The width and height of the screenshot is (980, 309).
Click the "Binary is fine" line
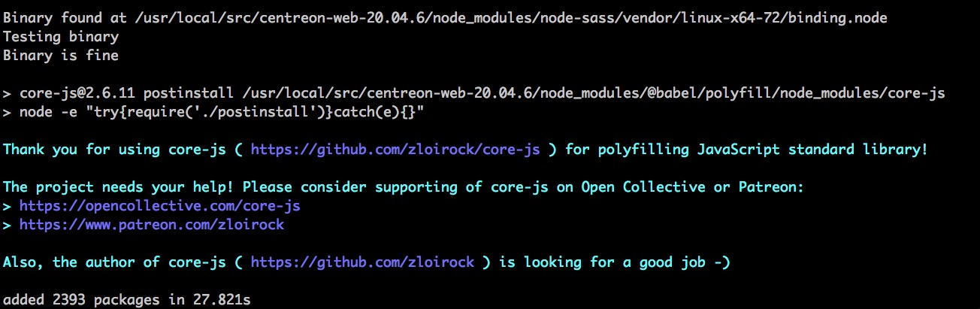61,55
